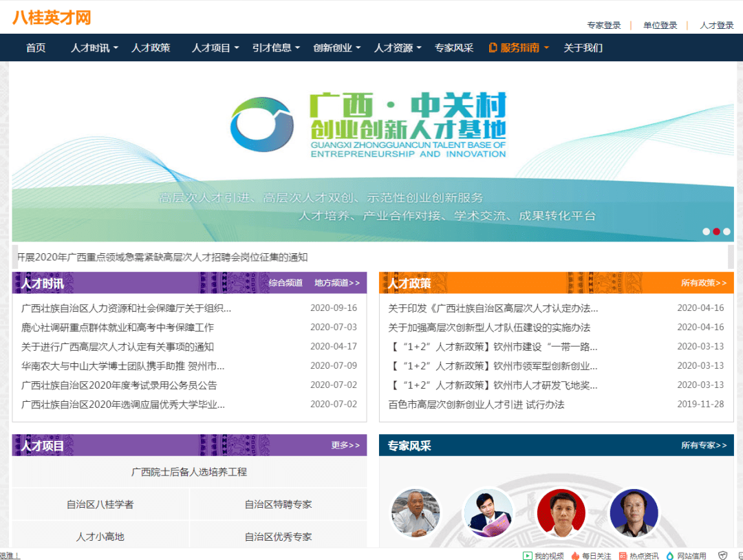Open 百色市高层次创新创业人才引进 试行办法

476,405
